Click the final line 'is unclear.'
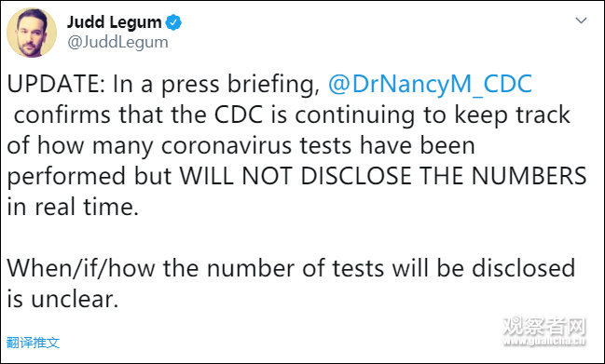Screen dimensions: 605x364 pyautogui.click(x=62, y=299)
